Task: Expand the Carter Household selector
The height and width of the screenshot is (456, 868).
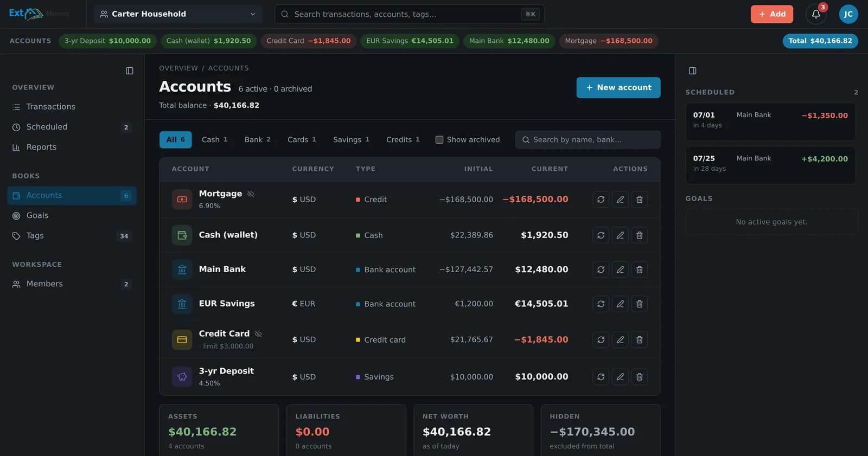Action: coord(178,14)
